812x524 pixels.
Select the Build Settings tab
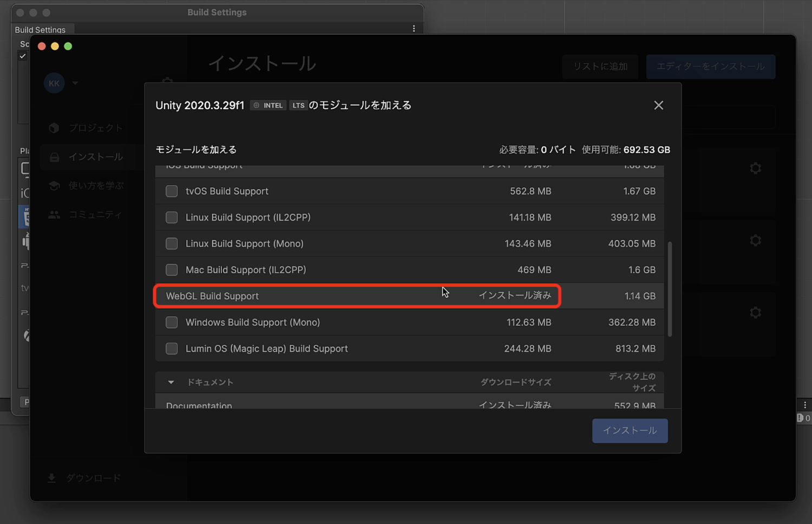(41, 30)
